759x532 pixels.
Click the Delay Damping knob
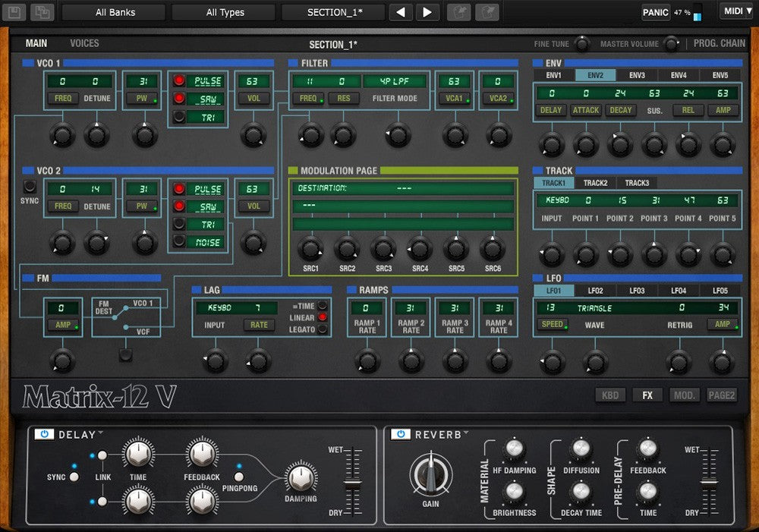[x=301, y=477]
